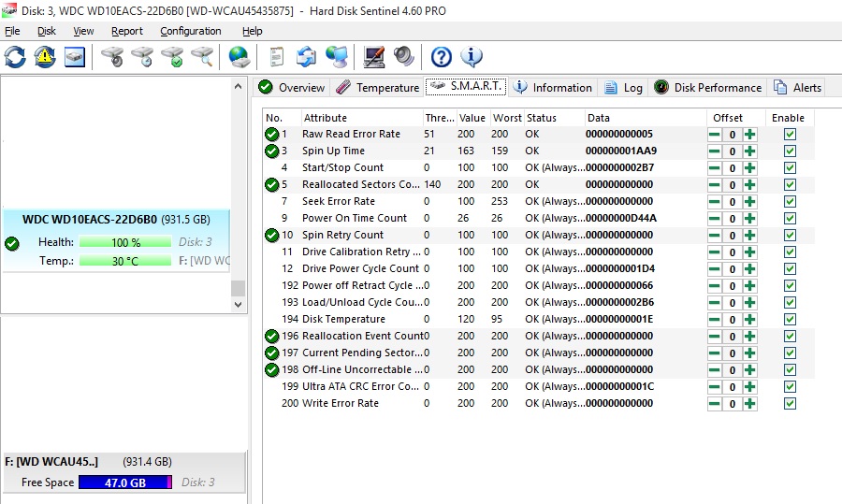Toggle Enable checkbox for Spin Up Time
842x504 pixels.
click(x=790, y=151)
